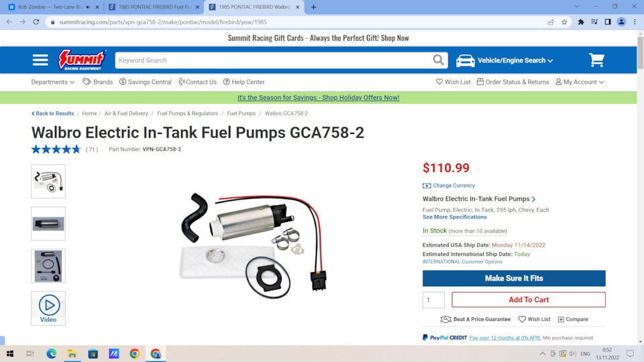Expand the Departments dropdown
Screen dimensions: 644x362
(x=53, y=82)
